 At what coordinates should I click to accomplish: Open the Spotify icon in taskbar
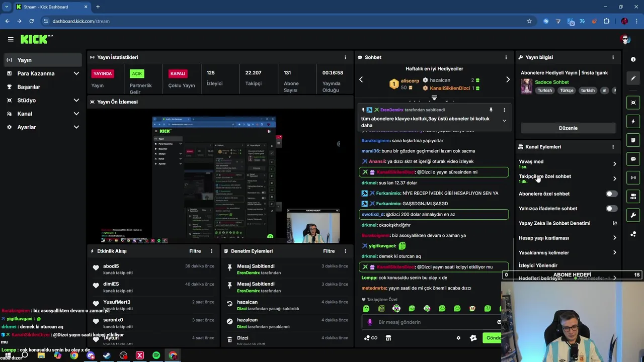tap(156, 355)
